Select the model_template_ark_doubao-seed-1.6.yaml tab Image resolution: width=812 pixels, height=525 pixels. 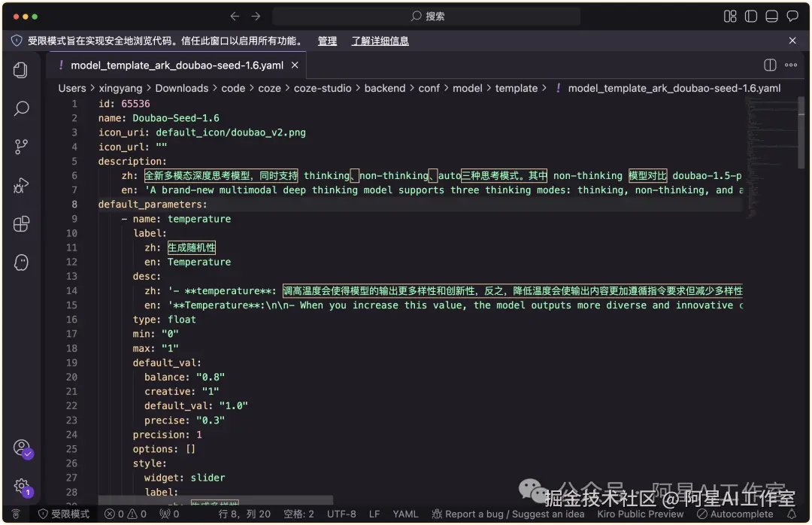(x=177, y=65)
